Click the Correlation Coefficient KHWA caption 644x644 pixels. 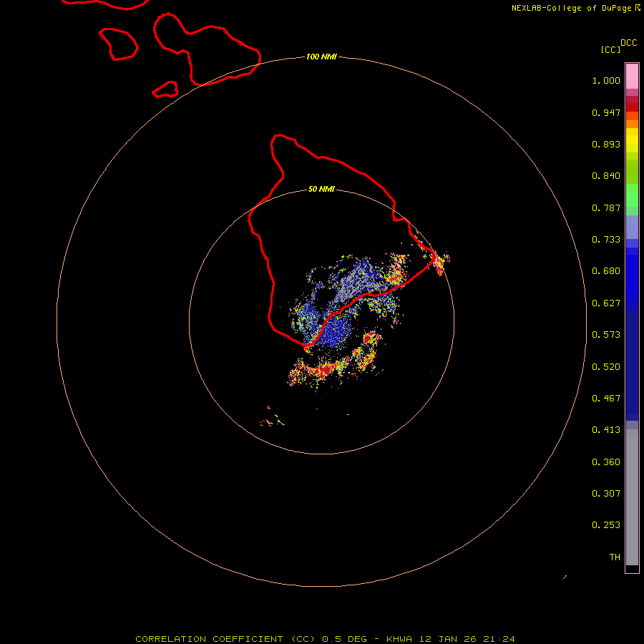pyautogui.click(x=325, y=639)
